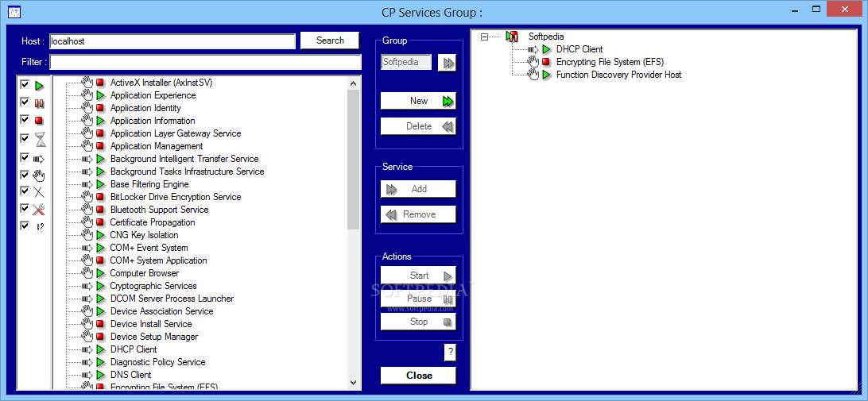The width and height of the screenshot is (868, 401).
Task: Click the green running icon of Application Experience
Action: point(100,96)
